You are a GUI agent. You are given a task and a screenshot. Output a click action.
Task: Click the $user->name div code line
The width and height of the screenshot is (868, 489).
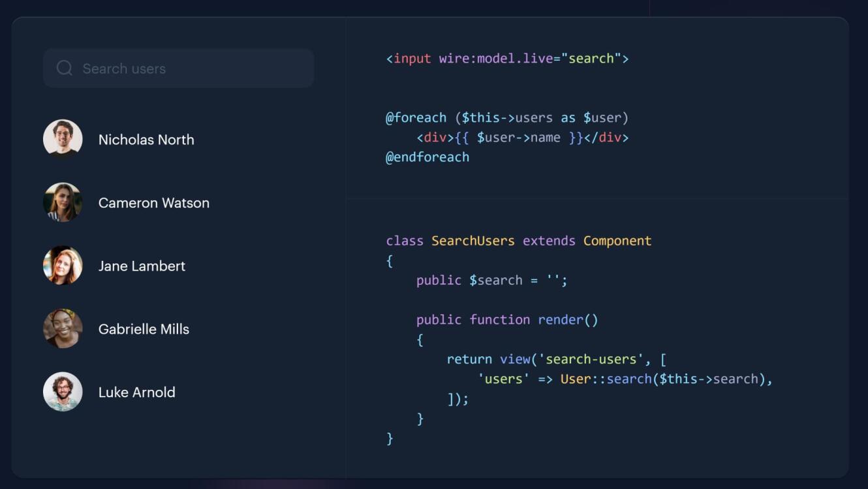coord(522,138)
